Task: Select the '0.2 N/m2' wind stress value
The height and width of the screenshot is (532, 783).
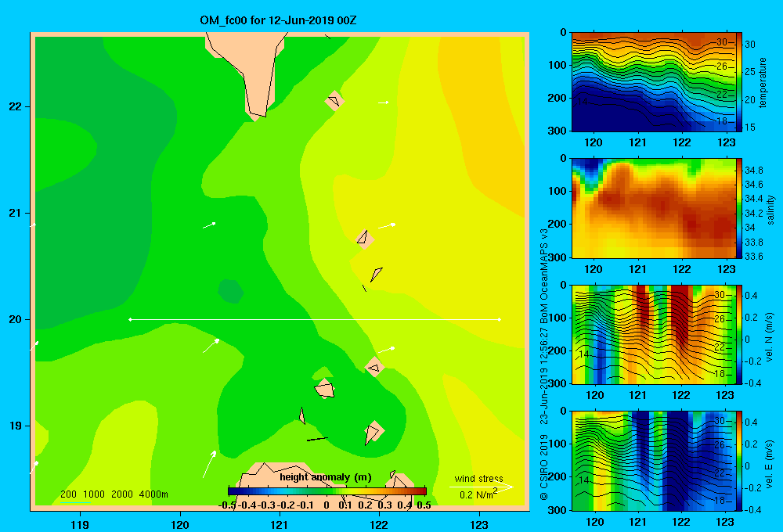Action: coord(478,494)
